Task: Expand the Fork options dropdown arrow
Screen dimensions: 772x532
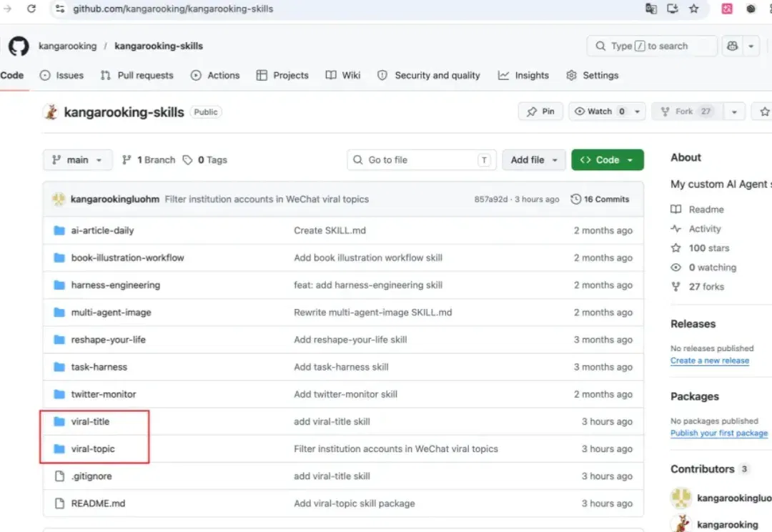Action: point(734,112)
